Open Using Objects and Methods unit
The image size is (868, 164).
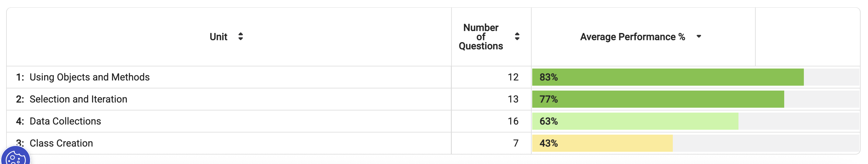tap(89, 77)
